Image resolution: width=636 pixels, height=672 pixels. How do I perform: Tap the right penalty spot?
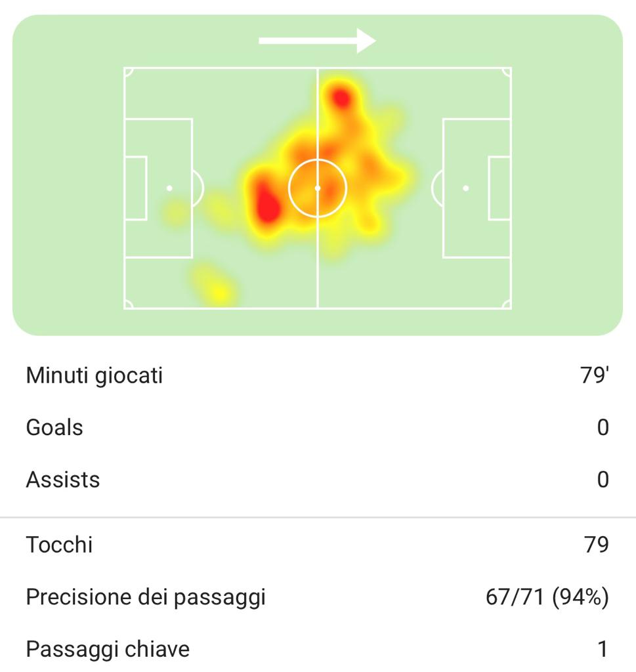coord(466,188)
